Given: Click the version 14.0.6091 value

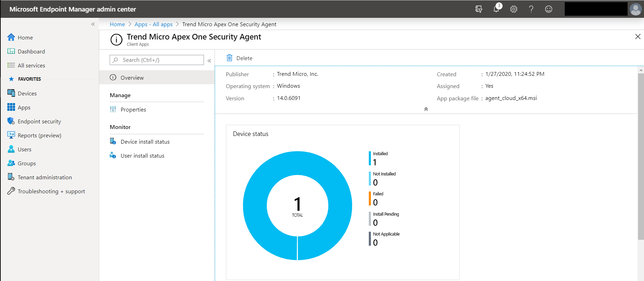Looking at the screenshot, I should pyautogui.click(x=289, y=98).
